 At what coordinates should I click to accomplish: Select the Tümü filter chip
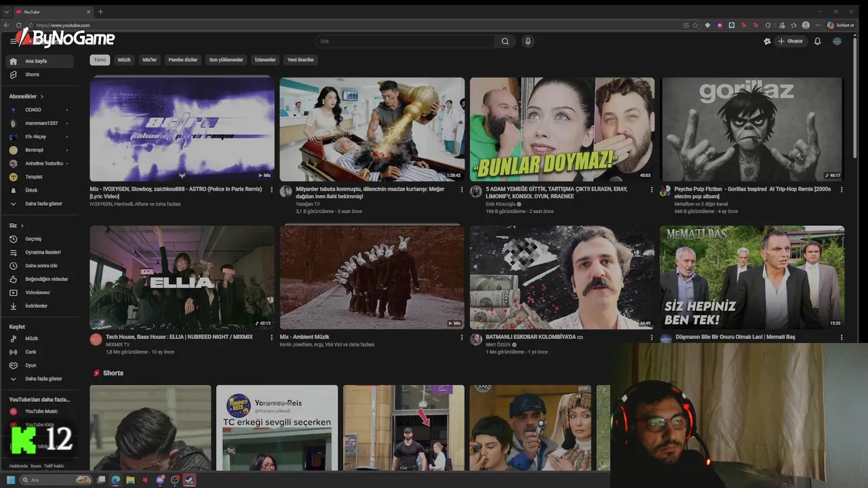100,60
